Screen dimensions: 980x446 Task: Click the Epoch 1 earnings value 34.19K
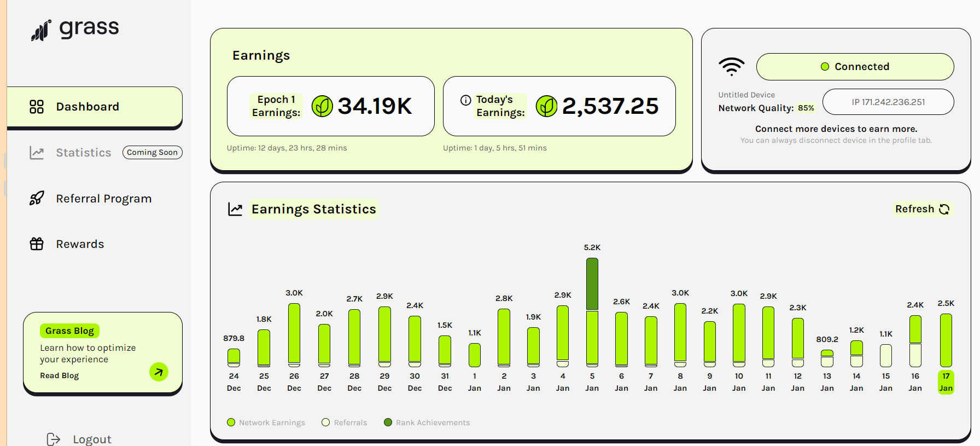point(375,106)
